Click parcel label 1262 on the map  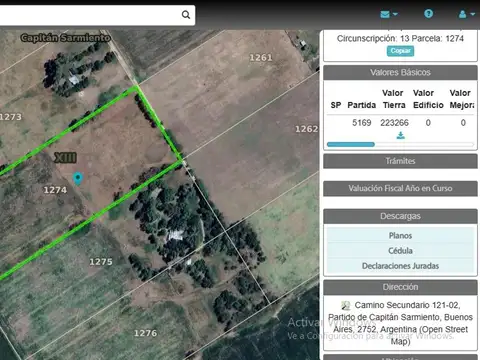pyautogui.click(x=306, y=129)
